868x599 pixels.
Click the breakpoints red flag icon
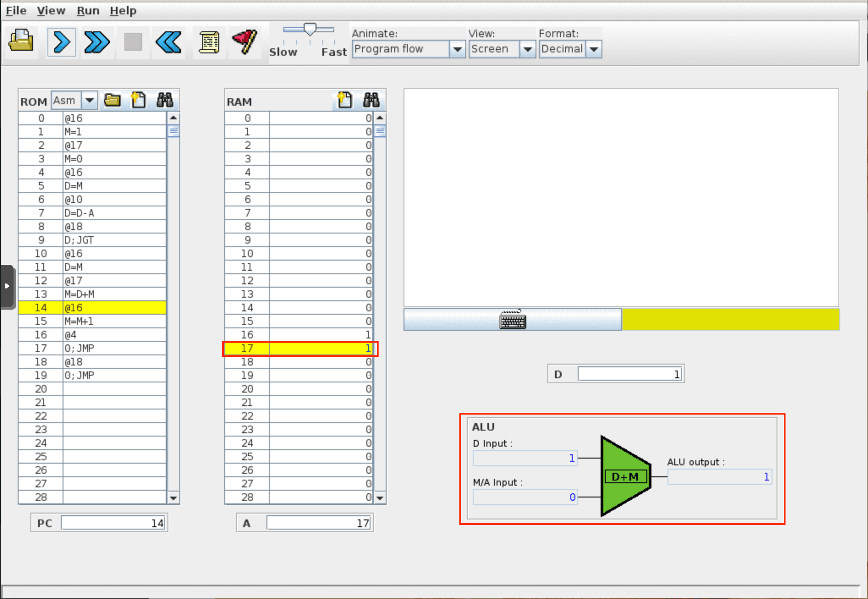(x=244, y=42)
